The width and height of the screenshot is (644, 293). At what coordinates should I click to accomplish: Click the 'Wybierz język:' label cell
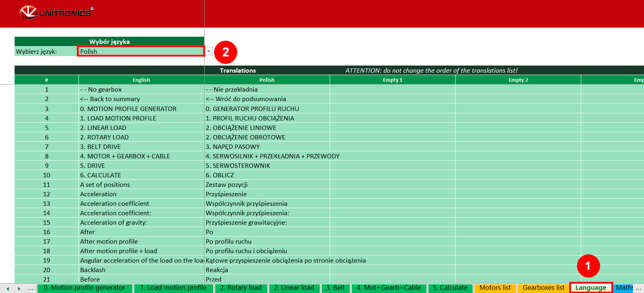tap(46, 51)
